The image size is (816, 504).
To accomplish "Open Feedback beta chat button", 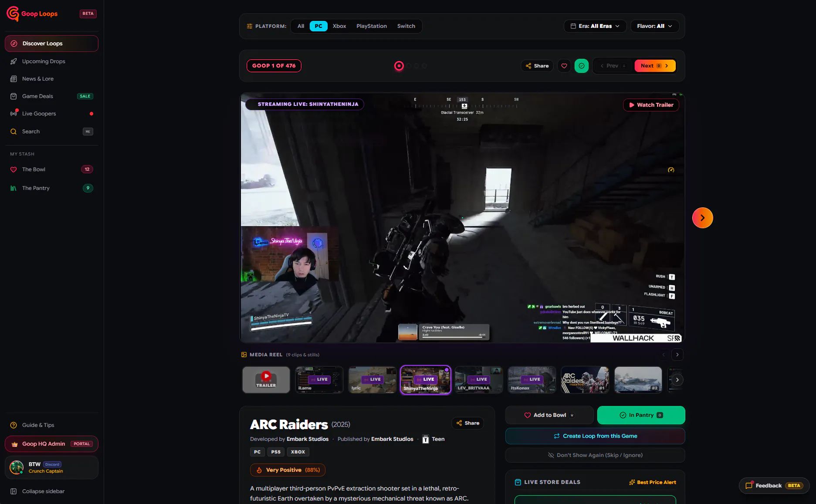I will click(x=774, y=486).
